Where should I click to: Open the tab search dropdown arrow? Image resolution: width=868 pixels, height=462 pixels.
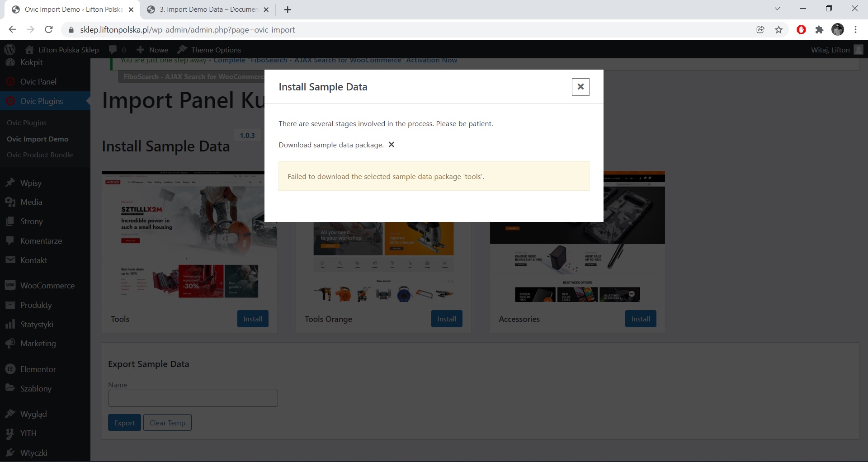777,9
